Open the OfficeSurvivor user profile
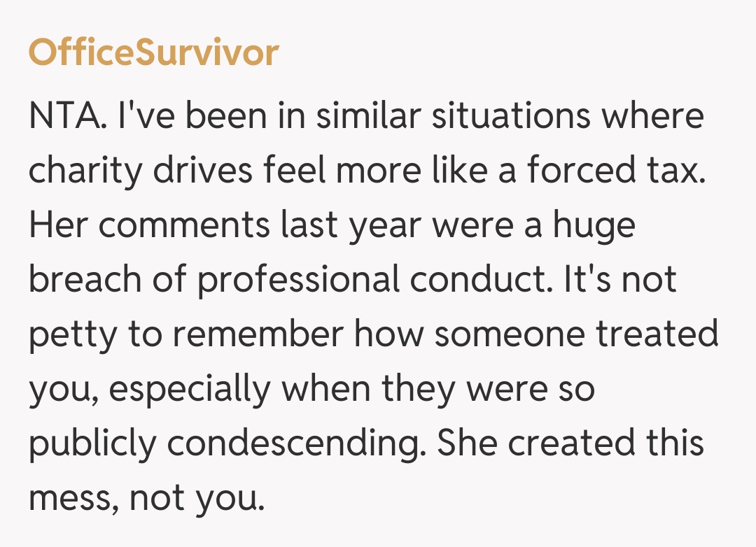756x547 pixels. (x=153, y=52)
